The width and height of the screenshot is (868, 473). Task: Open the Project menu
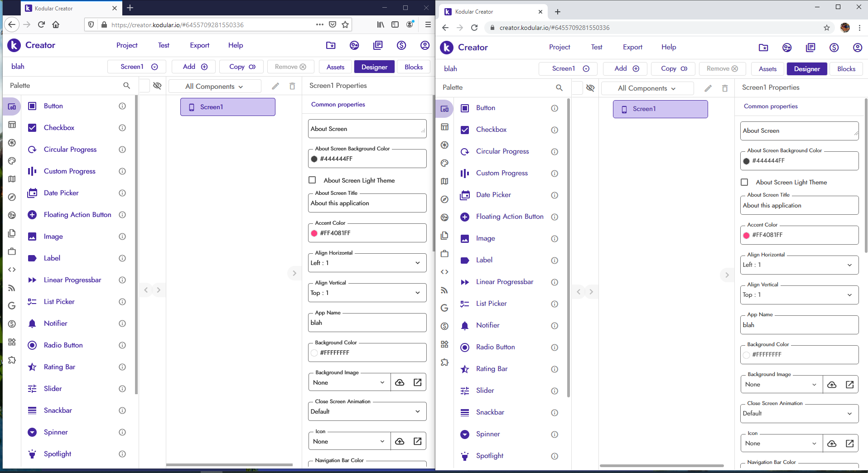coord(126,45)
